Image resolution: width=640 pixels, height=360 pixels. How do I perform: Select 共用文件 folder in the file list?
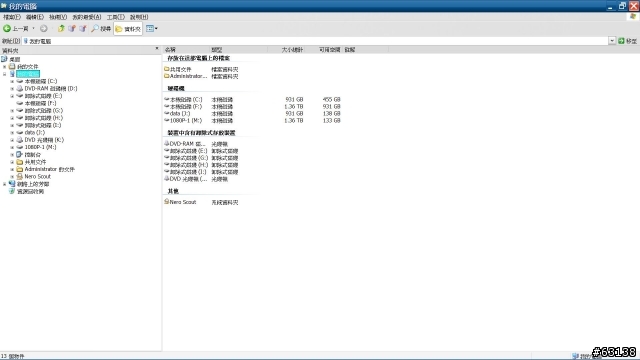coord(180,69)
